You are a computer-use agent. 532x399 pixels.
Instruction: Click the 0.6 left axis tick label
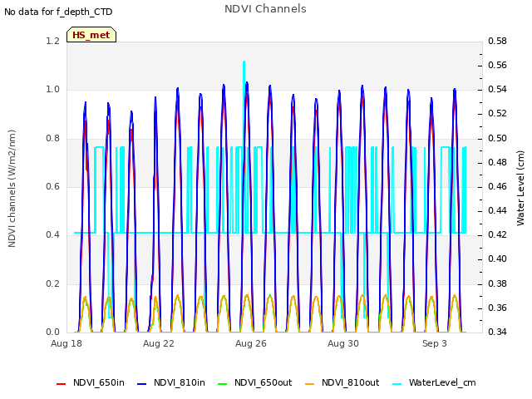(52, 186)
